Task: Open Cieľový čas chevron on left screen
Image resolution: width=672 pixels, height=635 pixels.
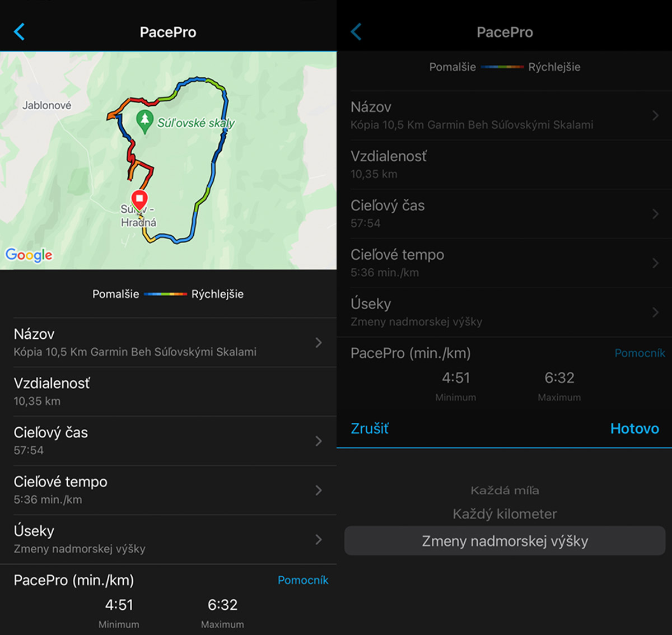Action: coord(319,441)
